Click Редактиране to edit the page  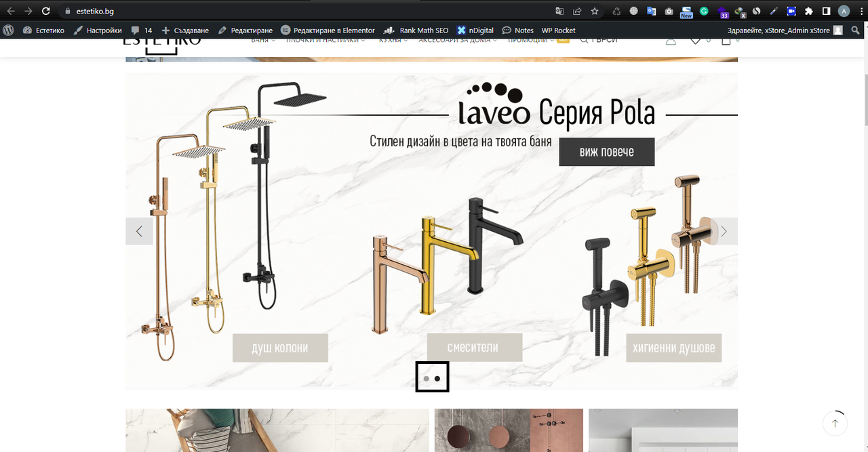[245, 30]
